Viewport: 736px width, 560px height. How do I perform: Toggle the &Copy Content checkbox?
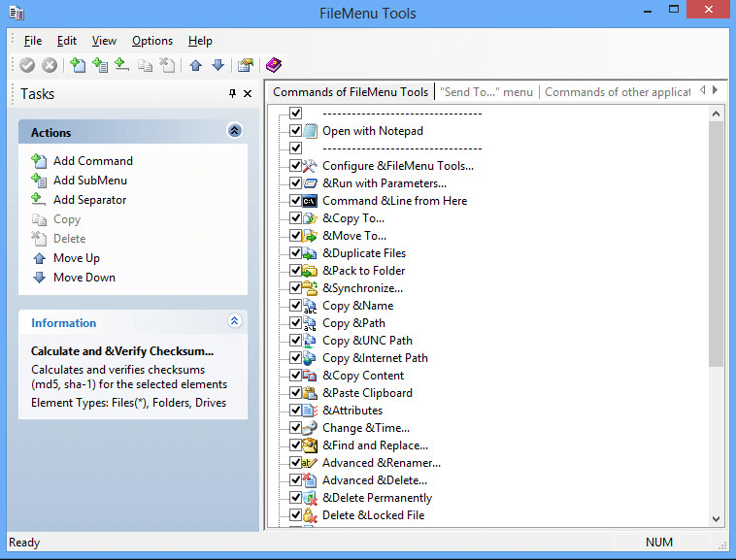click(296, 376)
